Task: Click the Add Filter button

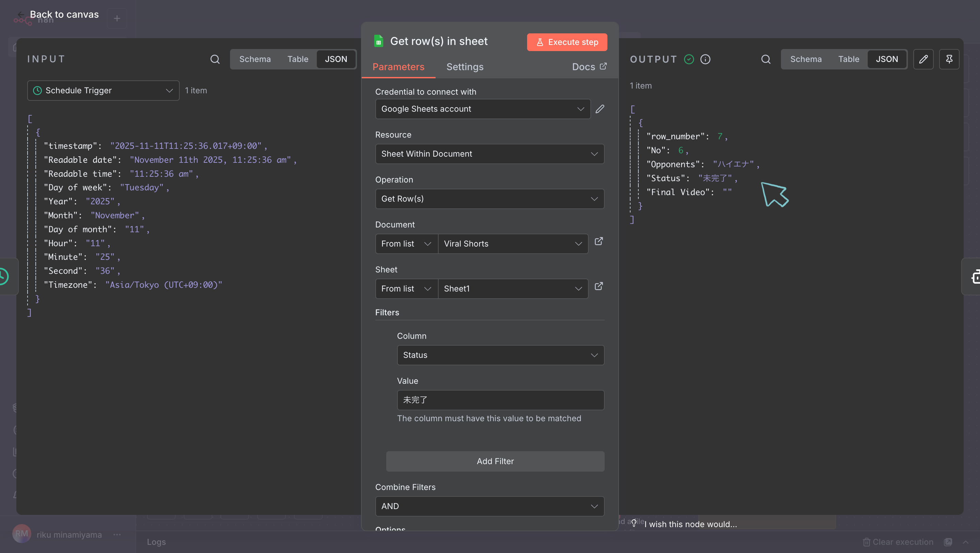Action: 495,461
